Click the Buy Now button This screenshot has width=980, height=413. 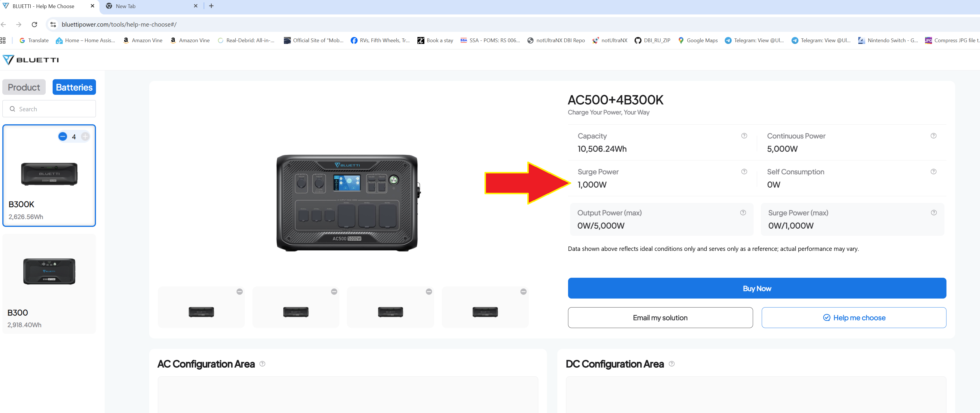click(x=757, y=288)
